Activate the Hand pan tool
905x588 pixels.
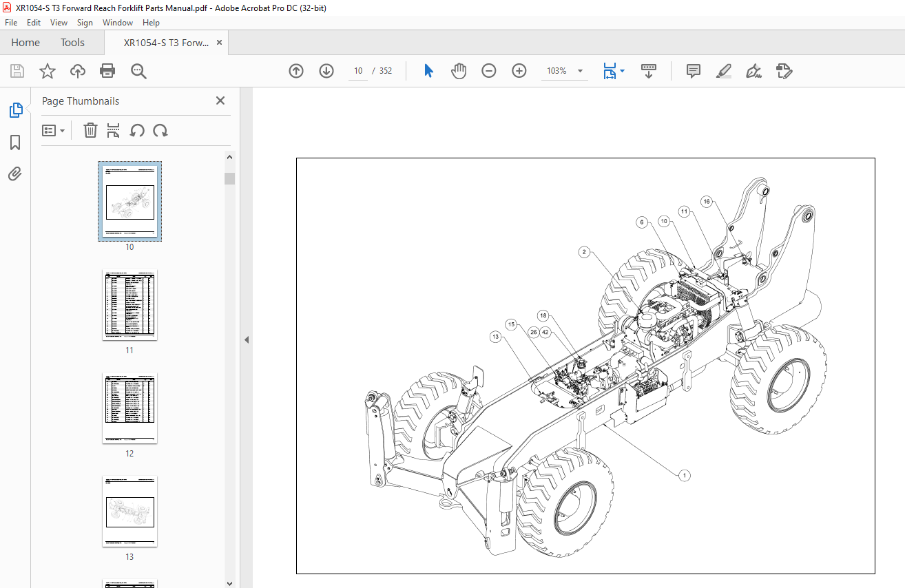click(x=459, y=71)
